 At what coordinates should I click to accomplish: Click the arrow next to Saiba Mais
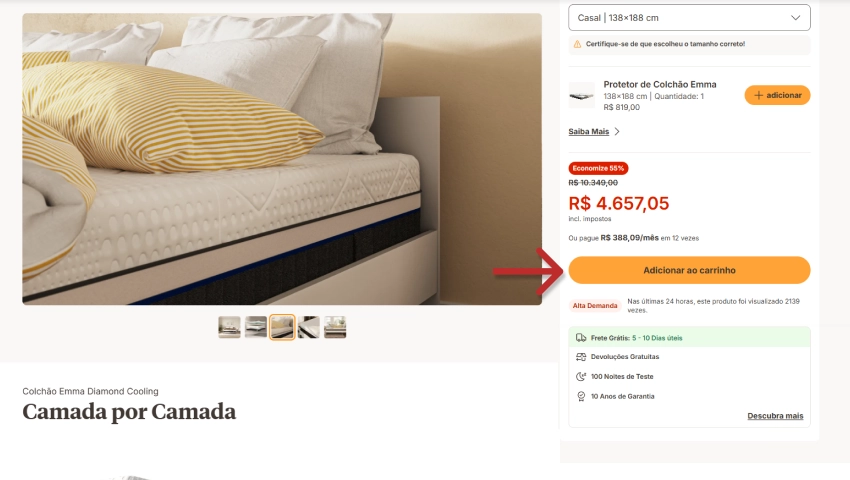point(617,131)
